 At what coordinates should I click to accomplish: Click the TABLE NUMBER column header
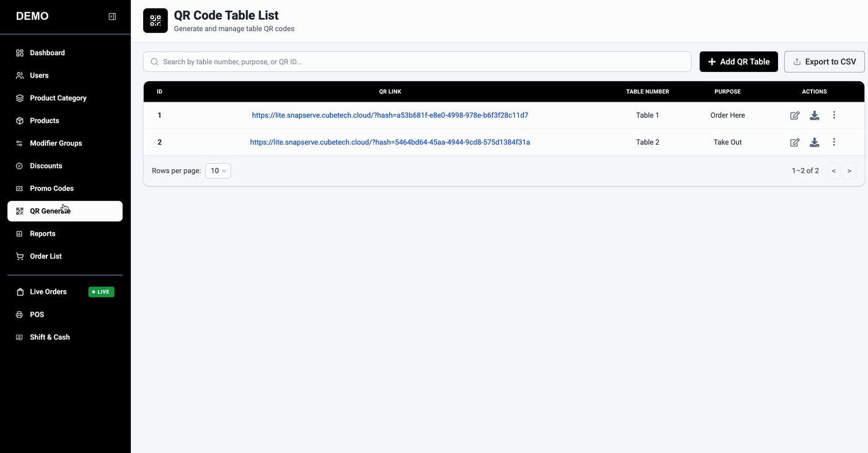648,92
